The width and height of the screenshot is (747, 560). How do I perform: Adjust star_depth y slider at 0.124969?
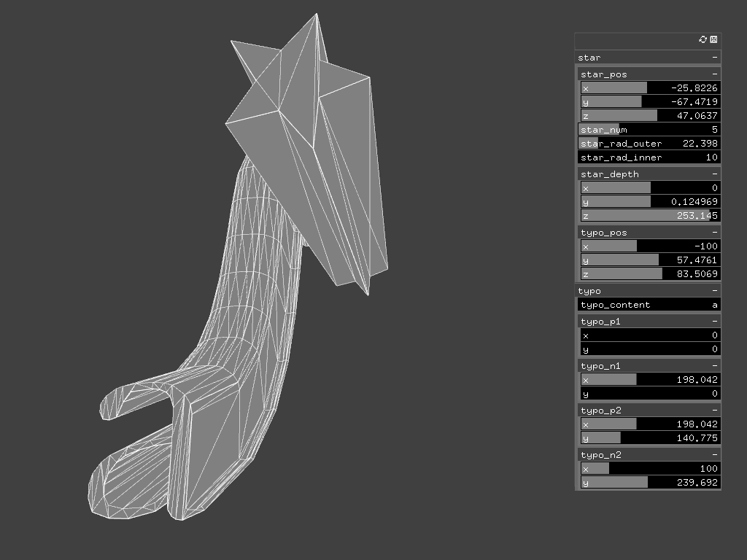pyautogui.click(x=650, y=201)
